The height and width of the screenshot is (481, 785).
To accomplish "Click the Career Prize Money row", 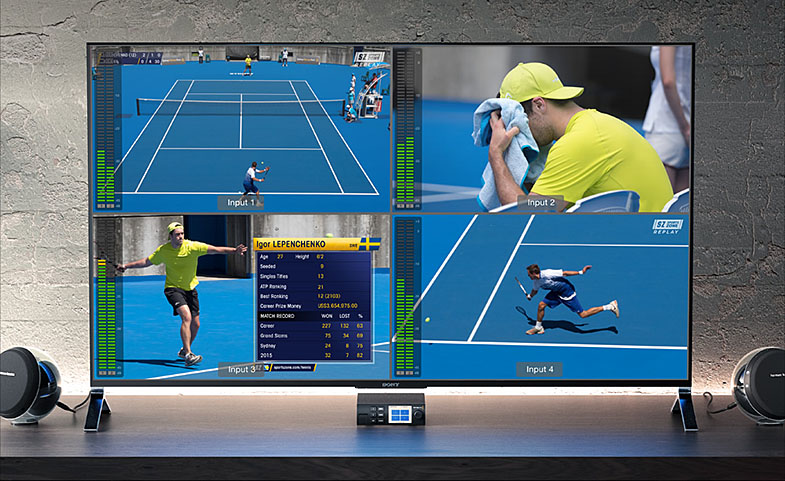I will point(314,306).
